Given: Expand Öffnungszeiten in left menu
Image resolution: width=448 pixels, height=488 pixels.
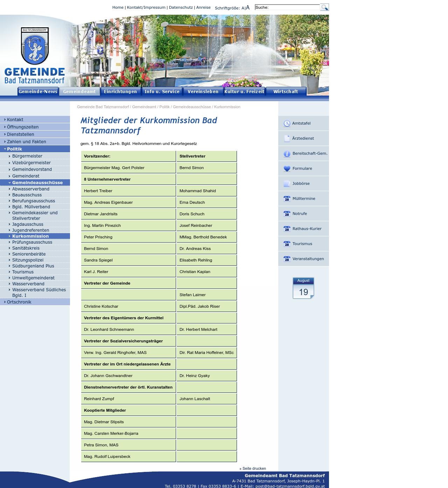Looking at the screenshot, I should click(35, 127).
